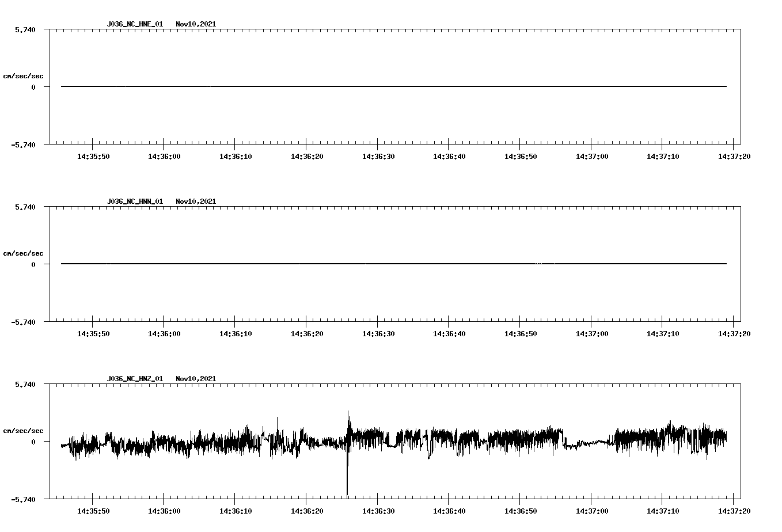Image resolution: width=782 pixels, height=532 pixels.
Task: Click the -5.740 bottom value of HNZ axis
Action: click(x=24, y=499)
